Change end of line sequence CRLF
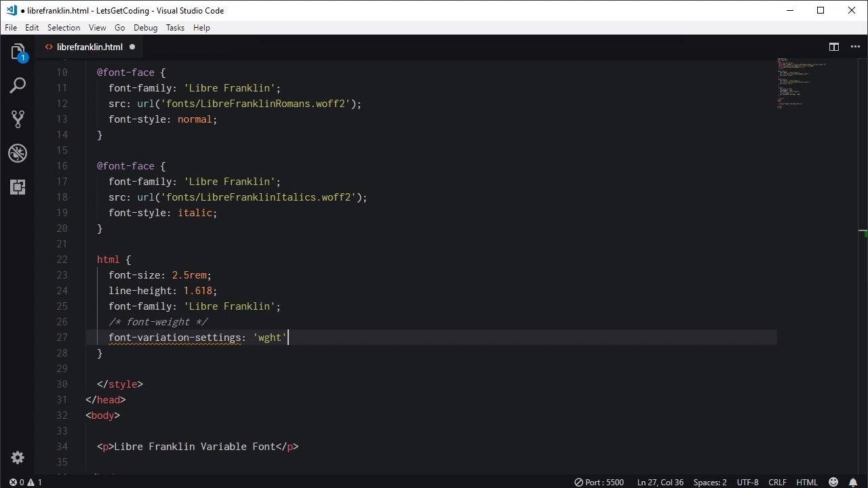This screenshot has height=488, width=868. (x=777, y=482)
